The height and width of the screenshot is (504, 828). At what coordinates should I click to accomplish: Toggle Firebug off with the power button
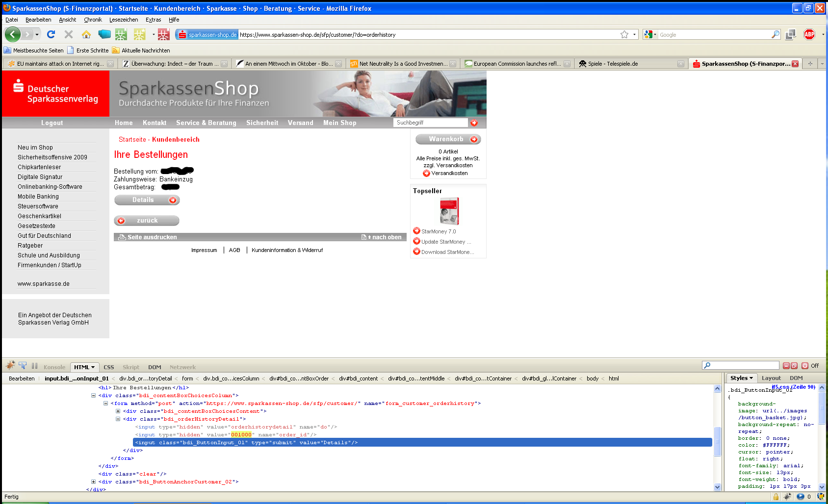[804, 366]
